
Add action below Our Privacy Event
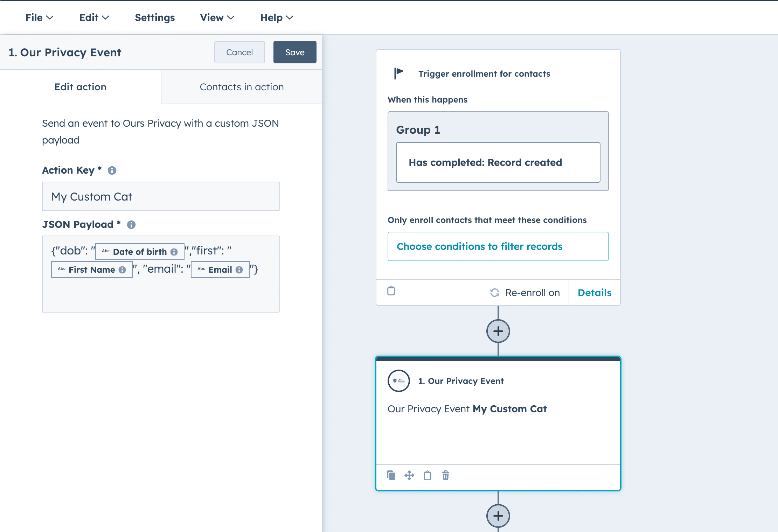point(498,516)
